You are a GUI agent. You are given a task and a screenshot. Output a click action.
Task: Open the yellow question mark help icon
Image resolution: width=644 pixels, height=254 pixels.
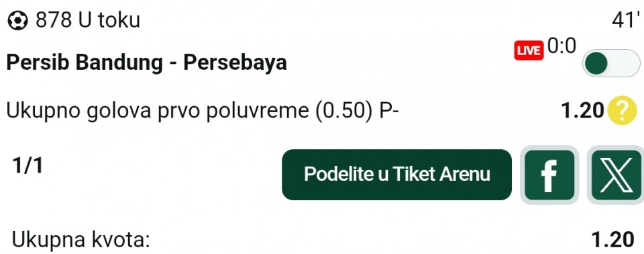(x=622, y=111)
